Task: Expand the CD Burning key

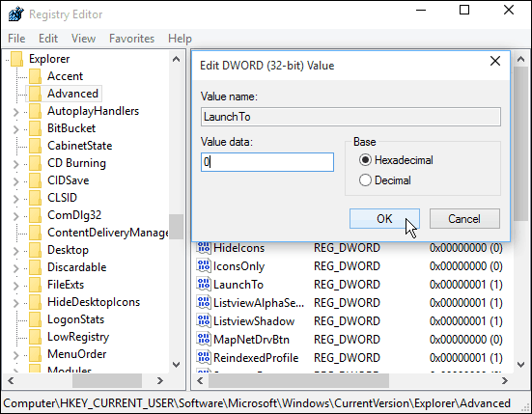Action: pos(15,164)
